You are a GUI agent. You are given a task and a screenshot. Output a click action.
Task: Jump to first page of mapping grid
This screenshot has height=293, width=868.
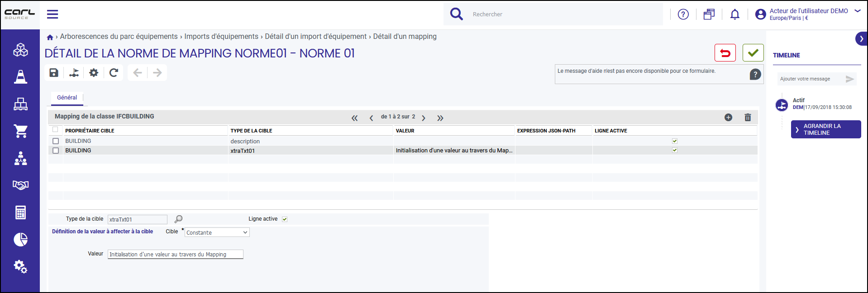[x=354, y=118]
